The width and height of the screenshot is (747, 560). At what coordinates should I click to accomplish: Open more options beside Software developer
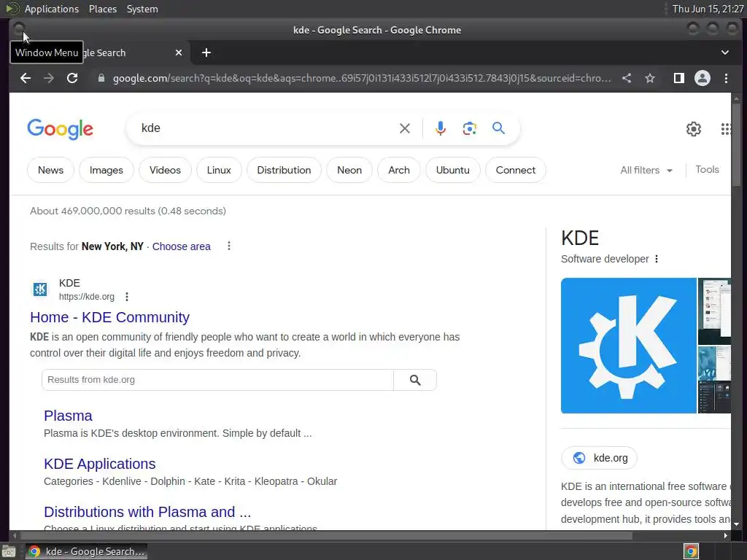[x=657, y=259]
